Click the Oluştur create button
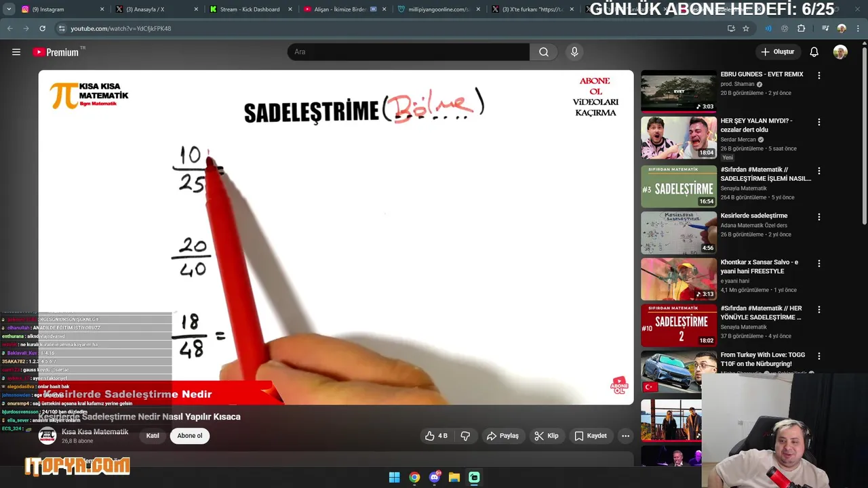The width and height of the screenshot is (868, 488). coord(777,52)
